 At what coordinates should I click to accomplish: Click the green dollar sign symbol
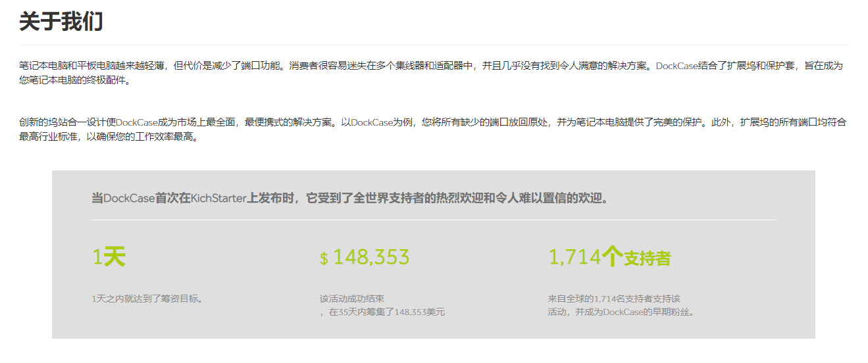[324, 258]
